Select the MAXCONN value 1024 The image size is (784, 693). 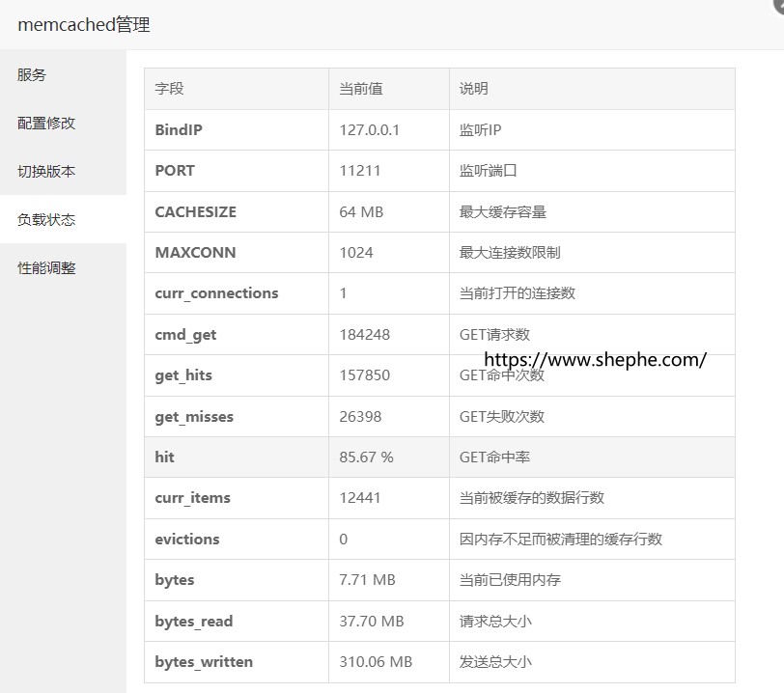[x=356, y=252]
